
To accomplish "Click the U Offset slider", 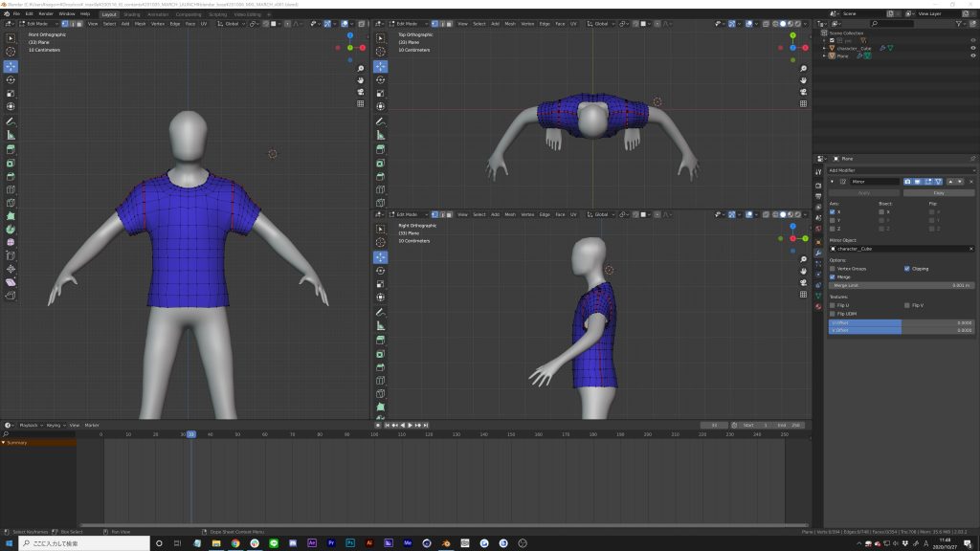I will (901, 322).
